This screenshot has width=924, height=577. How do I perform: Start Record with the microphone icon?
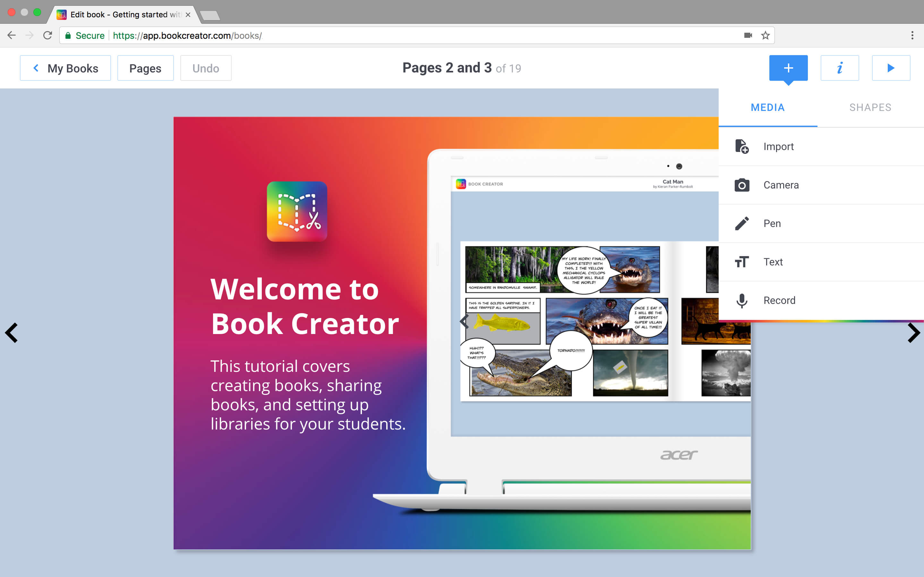[x=741, y=301]
